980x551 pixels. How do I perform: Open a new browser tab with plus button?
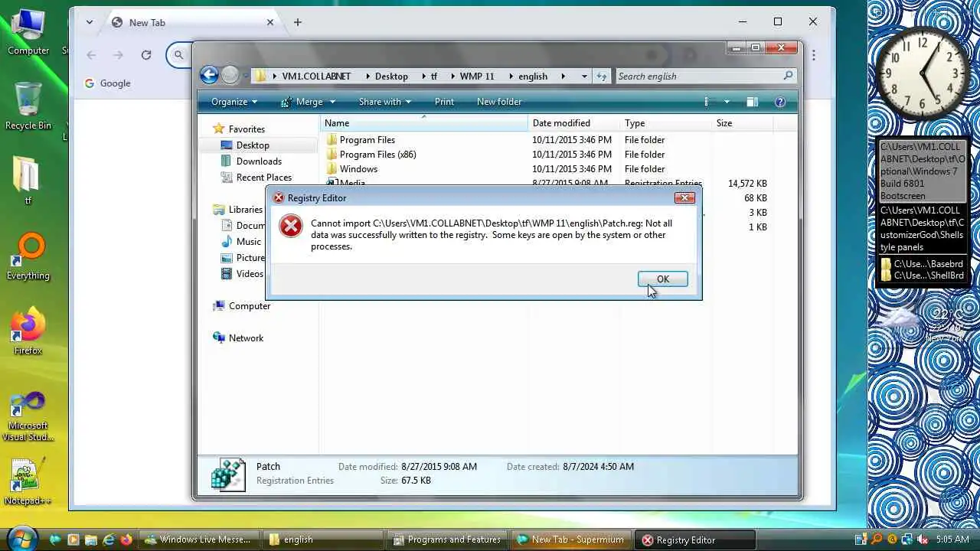coord(298,22)
